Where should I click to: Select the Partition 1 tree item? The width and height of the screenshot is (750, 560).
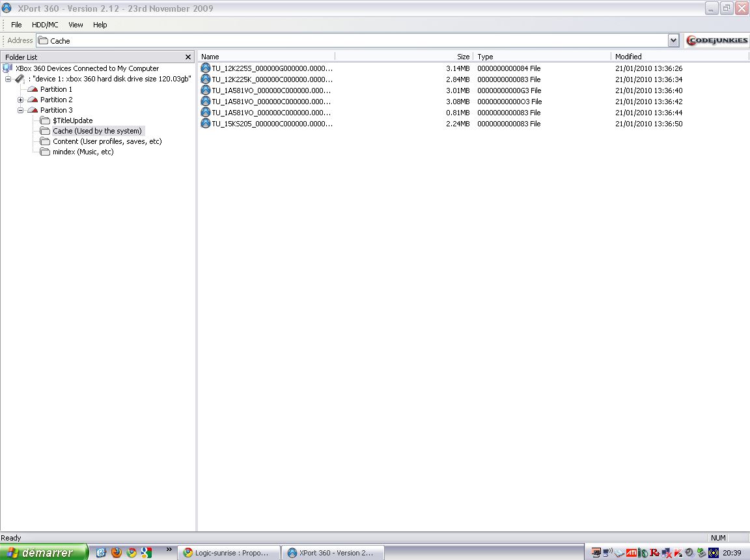(57, 89)
